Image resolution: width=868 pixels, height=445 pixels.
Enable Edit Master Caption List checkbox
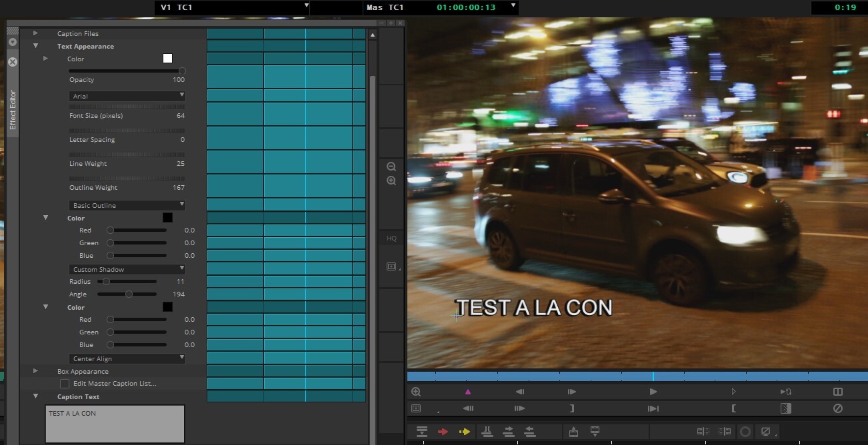tap(65, 384)
